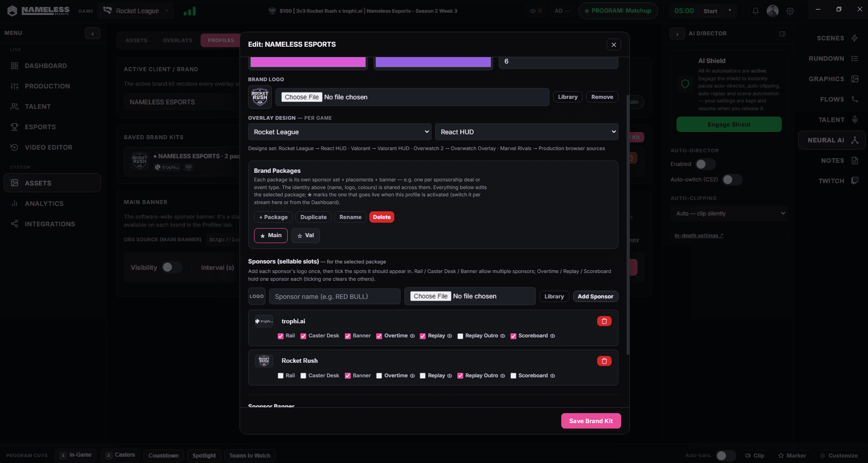
Task: Toggle the Auto-trans. switch
Action: click(726, 456)
